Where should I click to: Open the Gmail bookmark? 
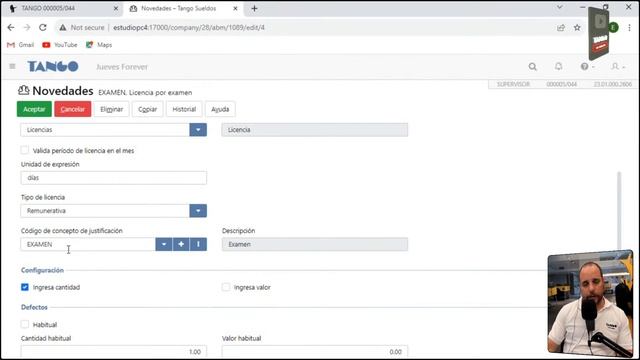(x=20, y=45)
